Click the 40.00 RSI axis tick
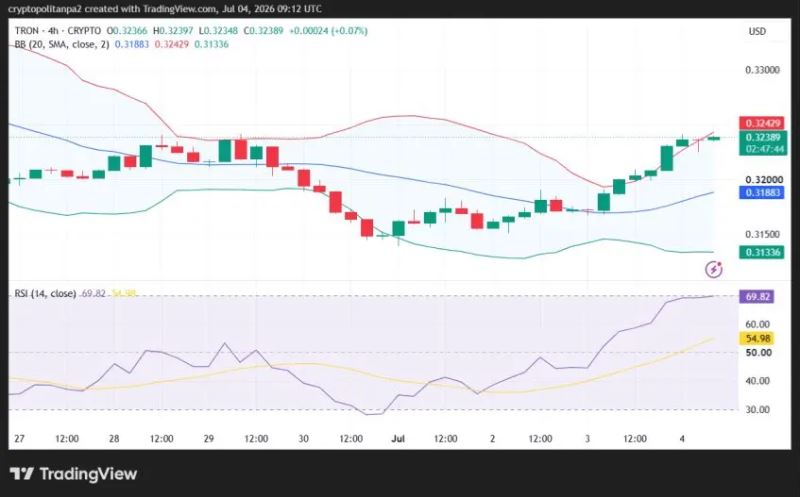Screen dimensions: 800x497 tap(757, 381)
